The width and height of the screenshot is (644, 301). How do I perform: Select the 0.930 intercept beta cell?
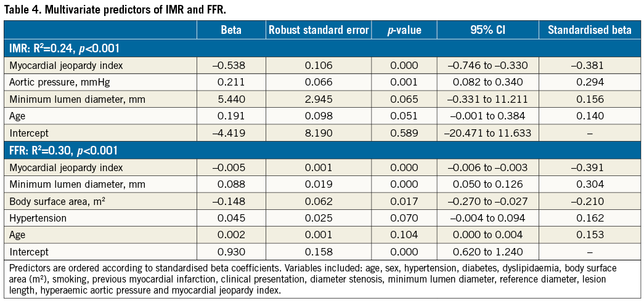pyautogui.click(x=231, y=252)
